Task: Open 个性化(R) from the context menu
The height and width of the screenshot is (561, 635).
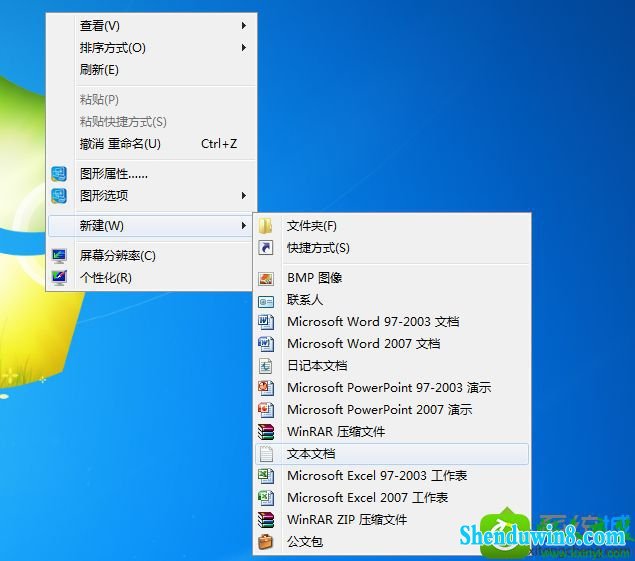Action: point(150,277)
